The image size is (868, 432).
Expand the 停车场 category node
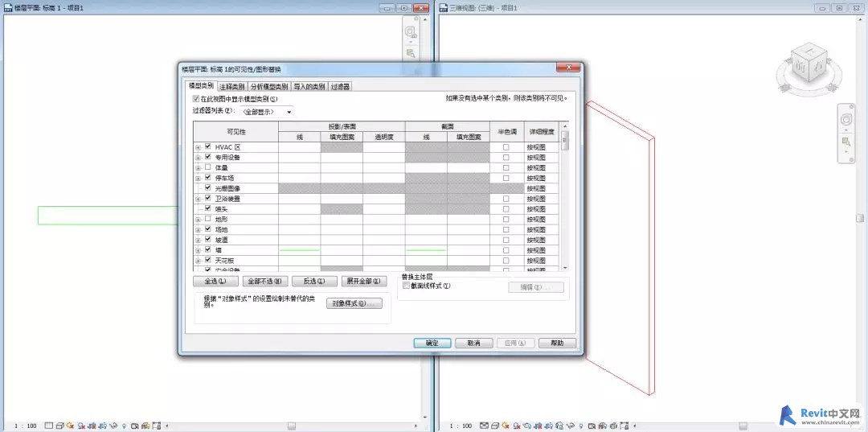(x=199, y=178)
